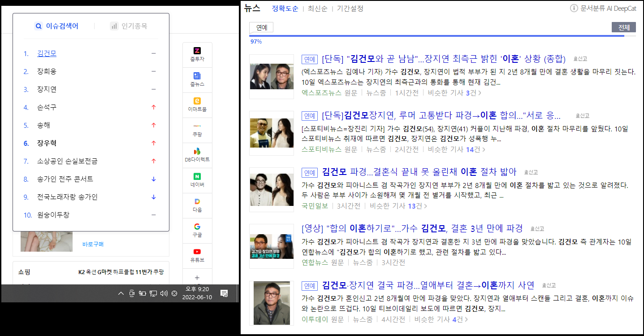Expand 비슷한 기사 4건 for 이투데이
Screen dimensions: 644x336
click(441, 319)
